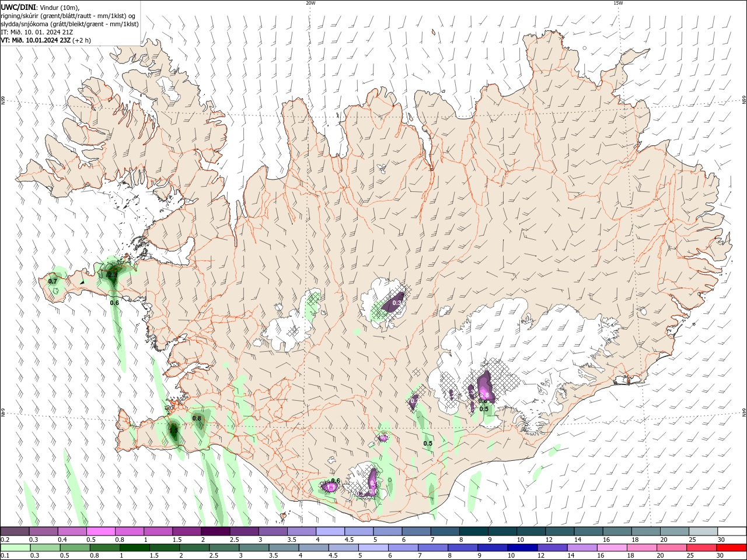Image resolution: width=747 pixels, height=560 pixels.
Task: Click the 'UWC/DINI: Vindur (10m),' header line
Action: (39, 7)
